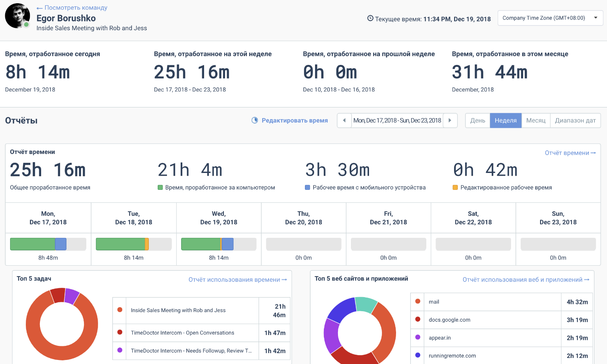Go to next week with right arrow
The image size is (607, 364).
point(450,120)
